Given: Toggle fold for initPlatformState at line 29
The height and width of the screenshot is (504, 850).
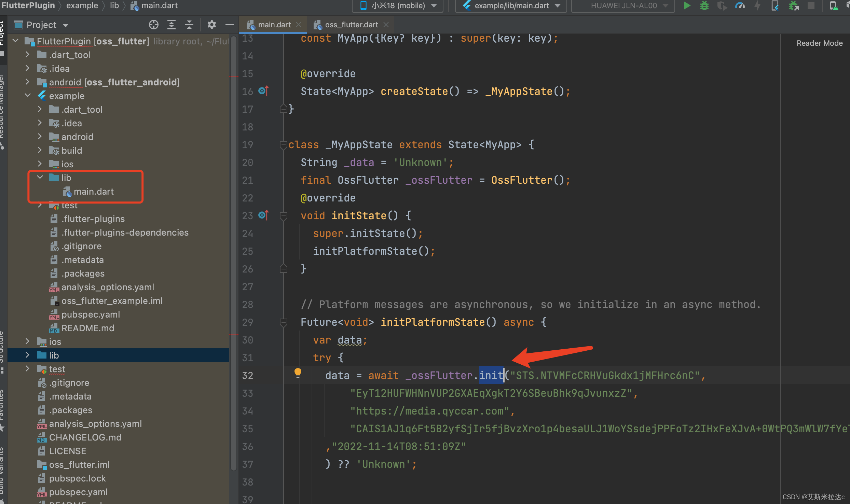Looking at the screenshot, I should click(x=283, y=322).
